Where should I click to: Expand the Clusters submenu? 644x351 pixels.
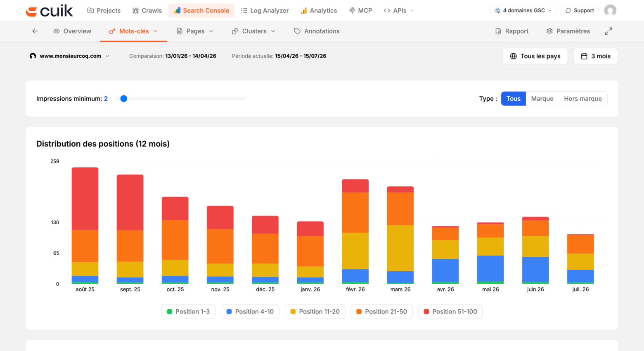coord(253,31)
